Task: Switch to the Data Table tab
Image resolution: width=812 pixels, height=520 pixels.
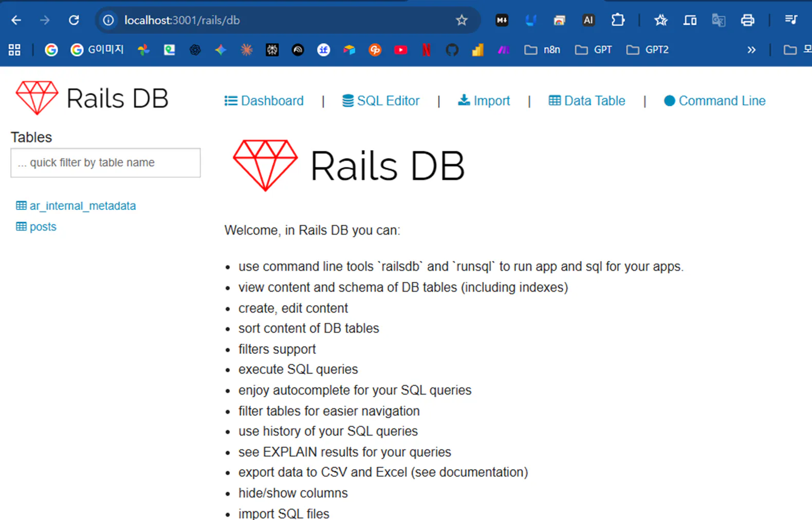Action: (x=587, y=101)
